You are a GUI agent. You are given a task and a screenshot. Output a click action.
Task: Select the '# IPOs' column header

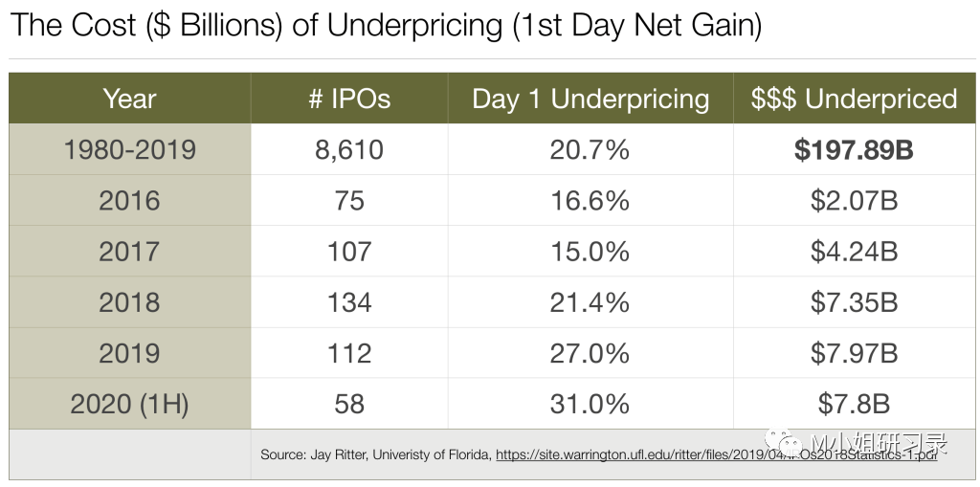pos(349,99)
